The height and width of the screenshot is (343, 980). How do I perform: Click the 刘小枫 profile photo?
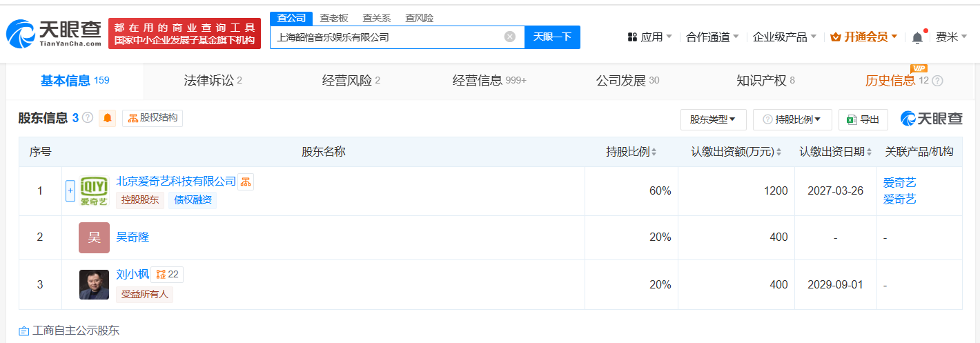(x=94, y=284)
